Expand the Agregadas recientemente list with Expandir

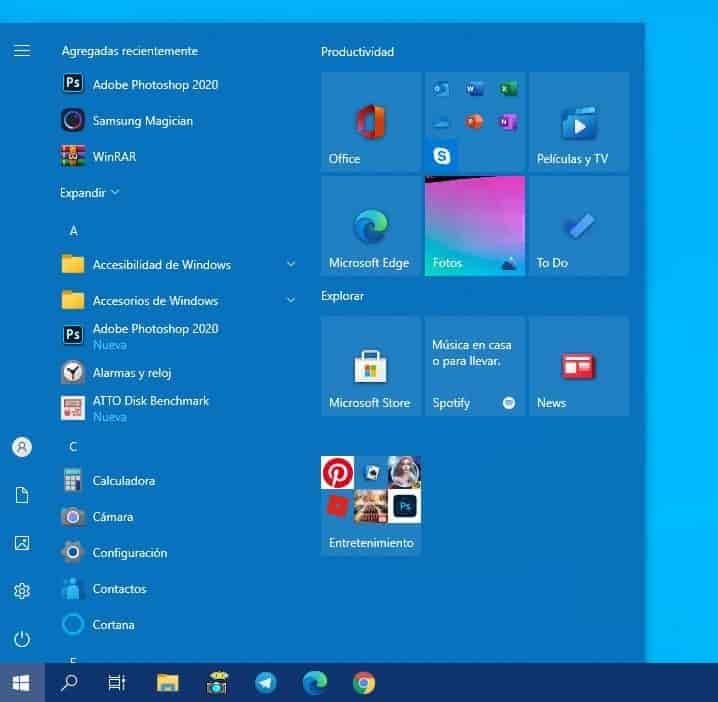[90, 193]
